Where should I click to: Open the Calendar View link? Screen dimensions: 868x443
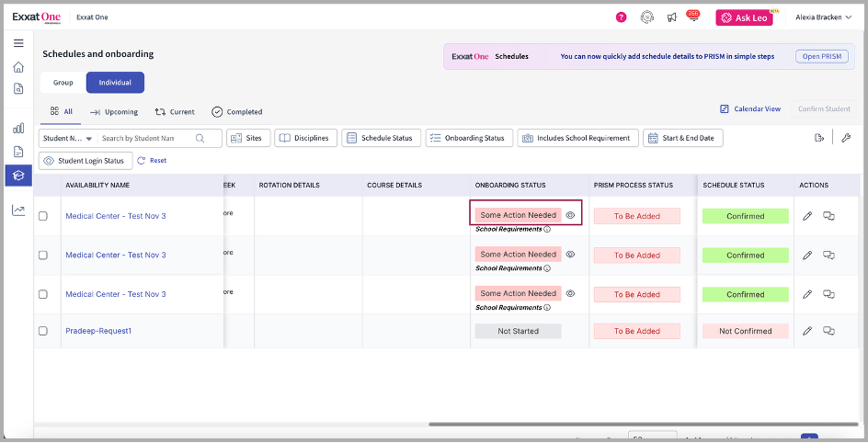[x=750, y=108]
